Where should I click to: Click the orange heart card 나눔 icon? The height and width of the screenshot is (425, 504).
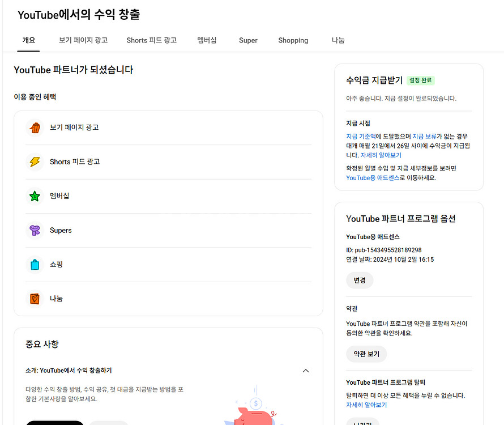point(35,299)
